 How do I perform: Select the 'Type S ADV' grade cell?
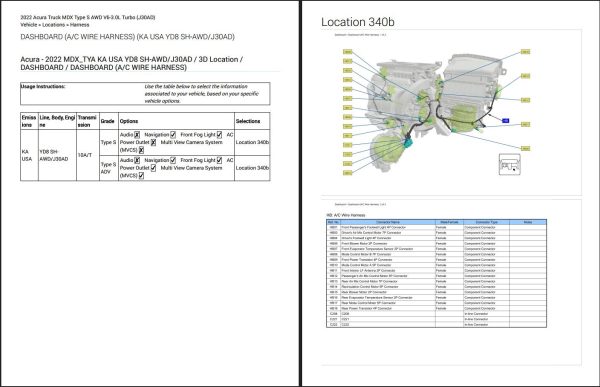click(108, 168)
